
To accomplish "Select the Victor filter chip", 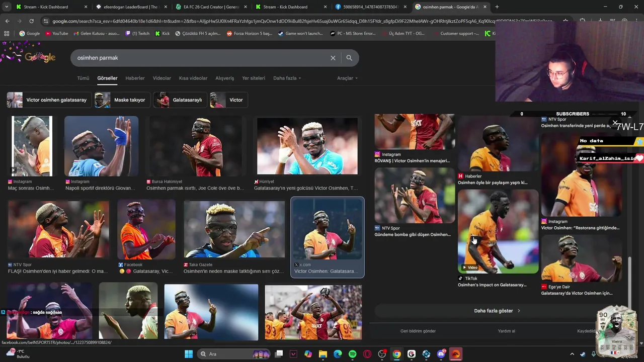I will tap(228, 100).
